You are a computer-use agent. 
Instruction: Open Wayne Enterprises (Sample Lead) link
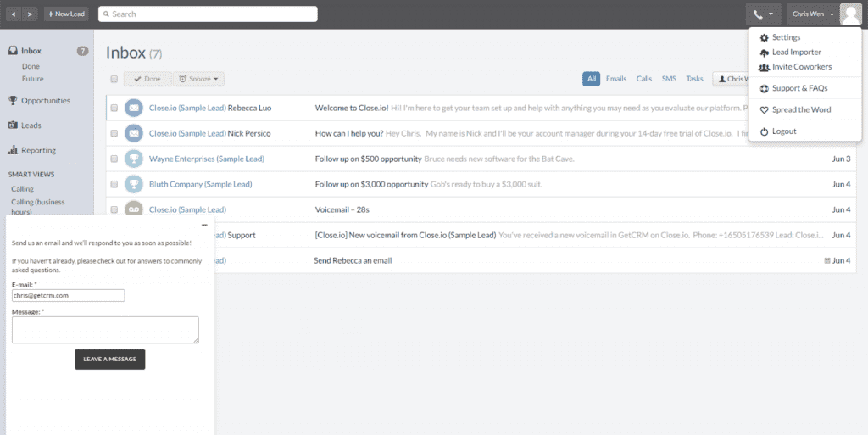[x=207, y=159]
